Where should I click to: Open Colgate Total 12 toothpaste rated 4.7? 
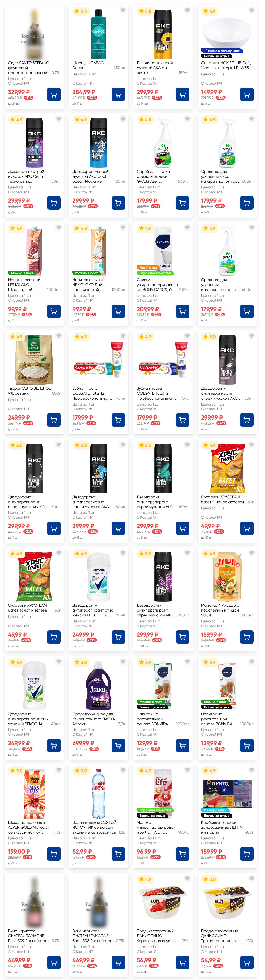coord(156,393)
